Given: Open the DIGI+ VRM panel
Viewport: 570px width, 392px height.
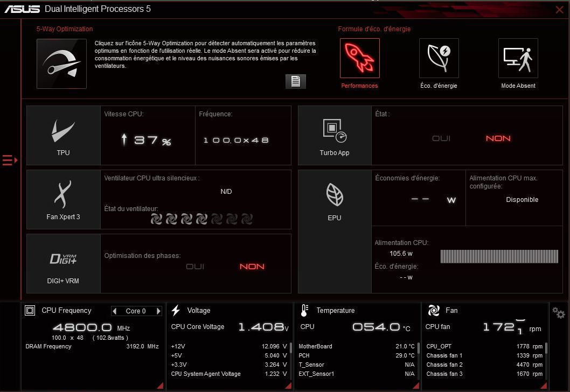Looking at the screenshot, I should pyautogui.click(x=63, y=263).
